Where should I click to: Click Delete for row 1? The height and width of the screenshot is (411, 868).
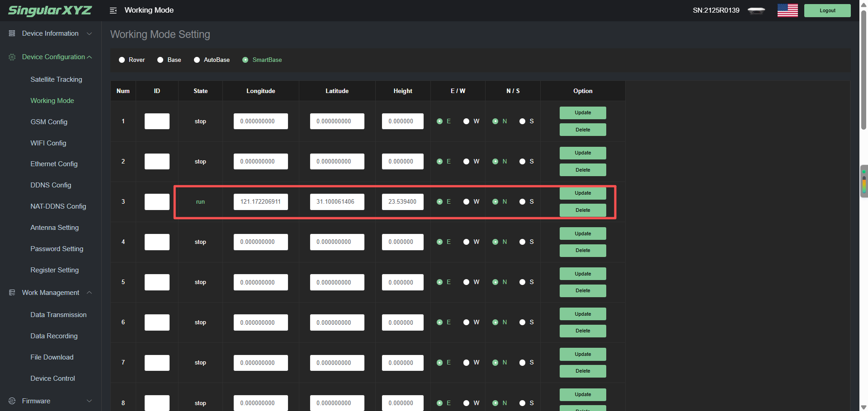coord(583,130)
